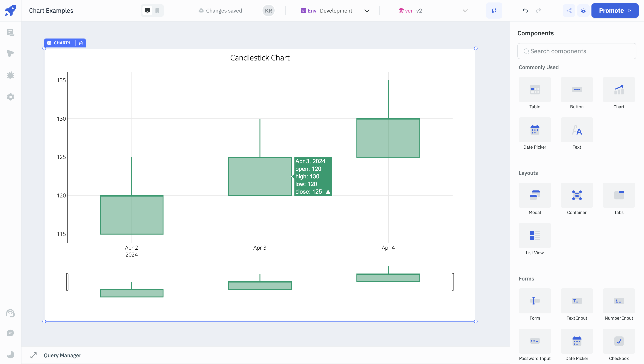The image size is (644, 364).
Task: Open the inspector cursor icon in sidebar
Action: tap(10, 53)
